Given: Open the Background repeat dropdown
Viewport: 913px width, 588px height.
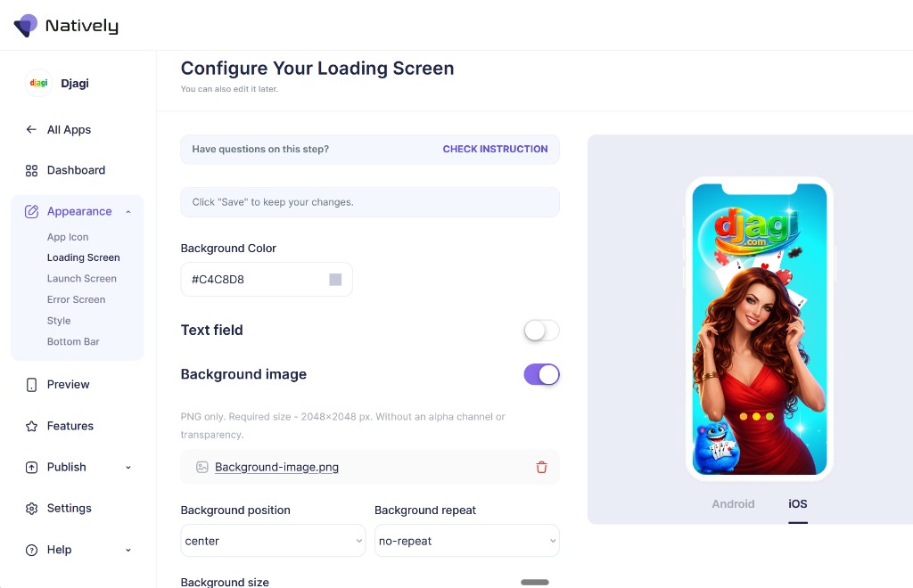Looking at the screenshot, I should click(467, 541).
